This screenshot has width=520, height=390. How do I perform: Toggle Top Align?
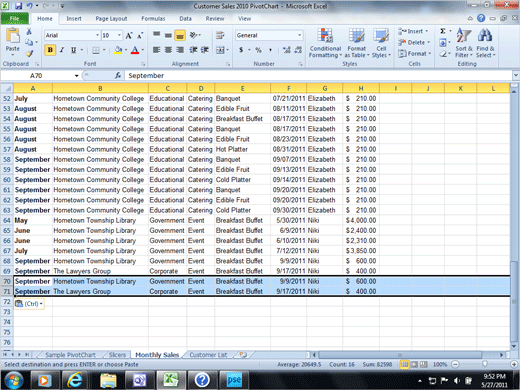(x=156, y=35)
